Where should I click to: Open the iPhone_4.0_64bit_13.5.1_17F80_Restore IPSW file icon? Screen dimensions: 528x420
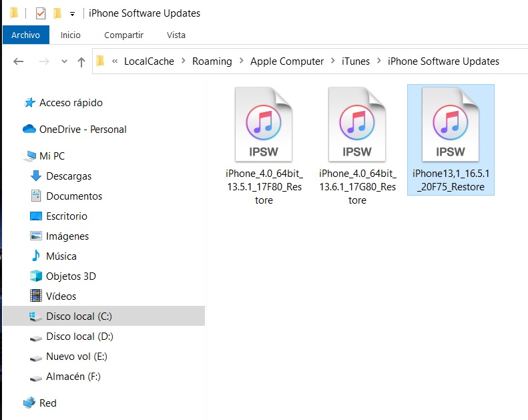(264, 124)
